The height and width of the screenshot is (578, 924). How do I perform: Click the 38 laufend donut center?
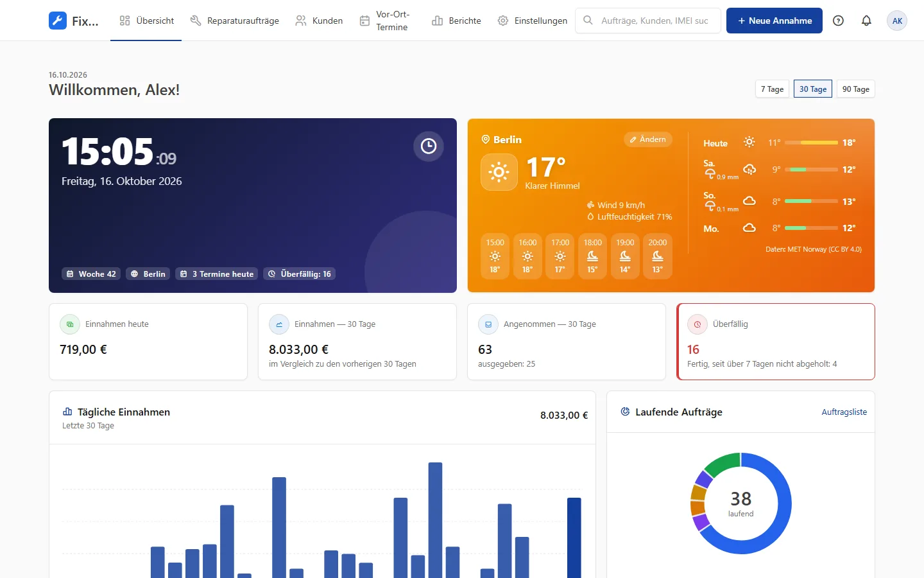[x=741, y=504]
